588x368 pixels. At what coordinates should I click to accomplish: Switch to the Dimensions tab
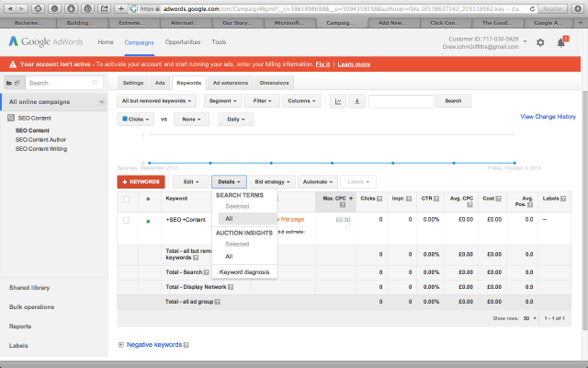[x=274, y=83]
